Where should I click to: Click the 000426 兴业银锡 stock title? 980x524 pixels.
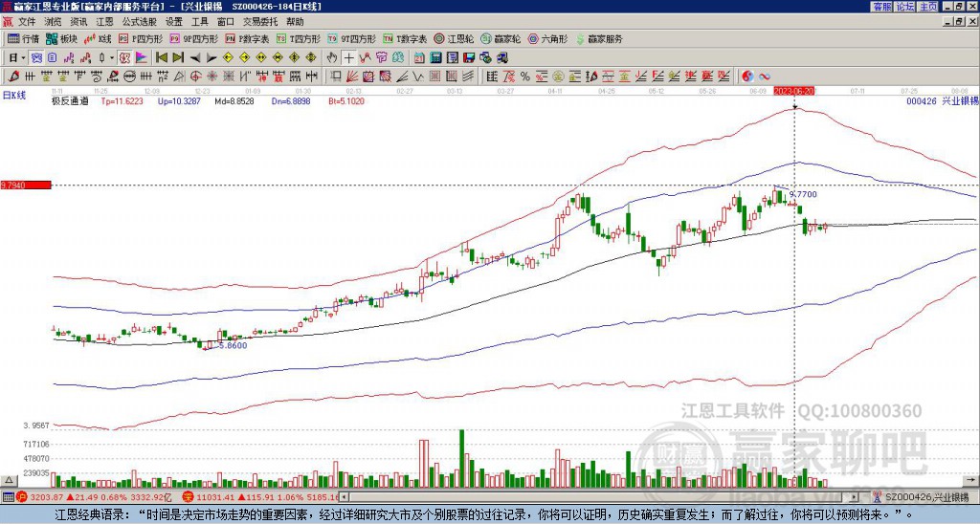[943, 101]
